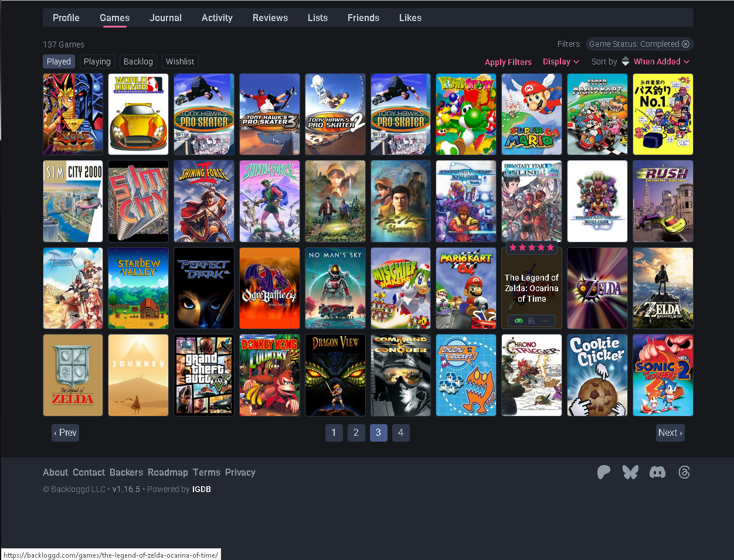Screen dimensions: 734x560
Task: Open World Driver Championship cover
Action: [138, 114]
